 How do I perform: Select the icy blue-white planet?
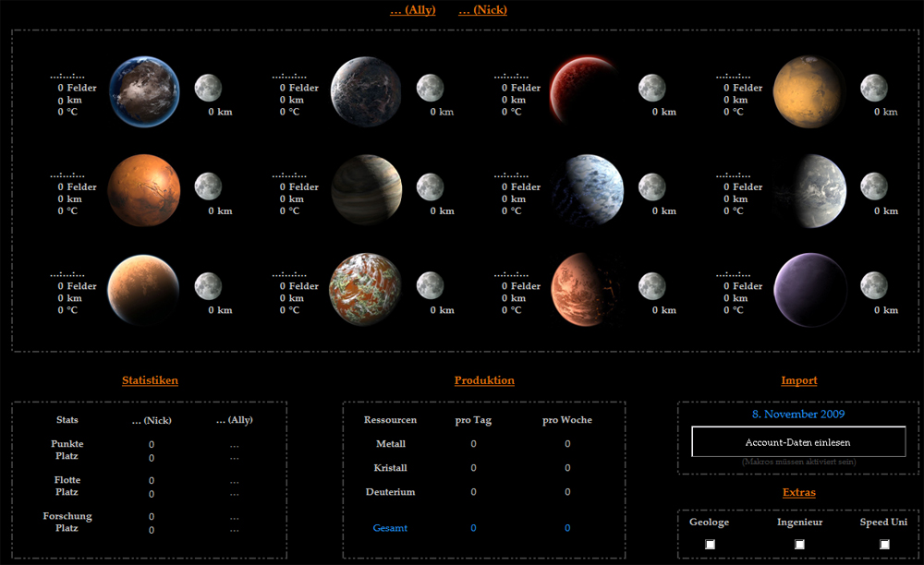pyautogui.click(x=589, y=189)
